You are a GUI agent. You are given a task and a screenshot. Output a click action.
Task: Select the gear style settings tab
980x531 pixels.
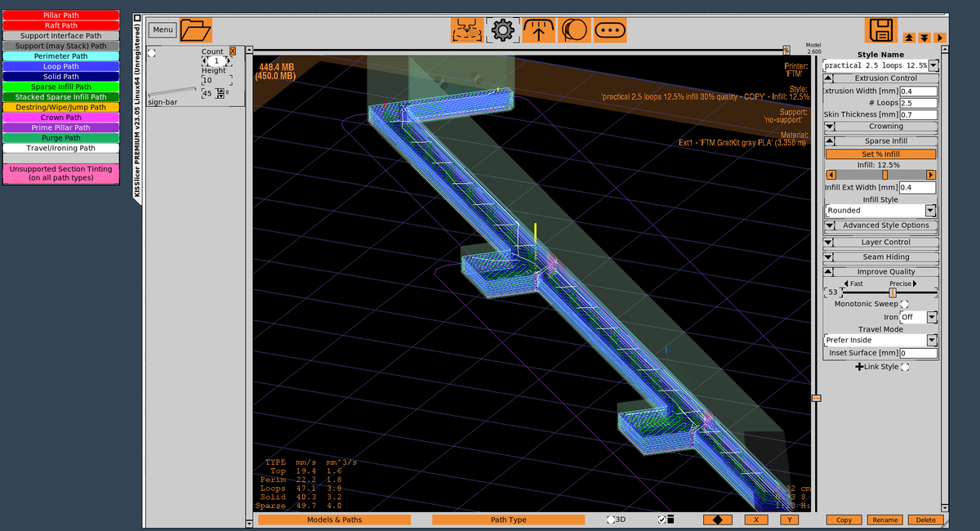tap(502, 30)
